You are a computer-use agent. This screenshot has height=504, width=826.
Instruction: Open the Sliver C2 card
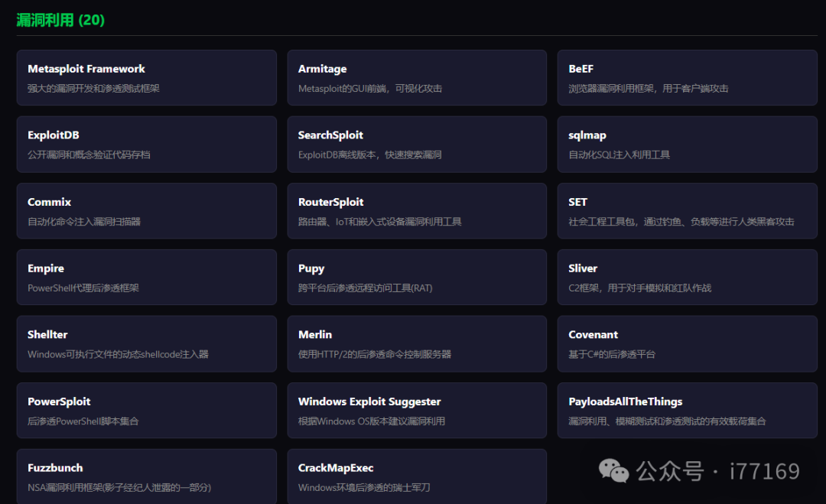pos(687,278)
